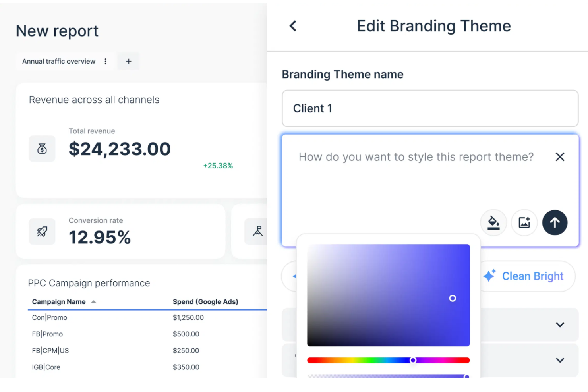Open the Annual traffic overview tab
The height and width of the screenshot is (392, 588).
[x=58, y=61]
